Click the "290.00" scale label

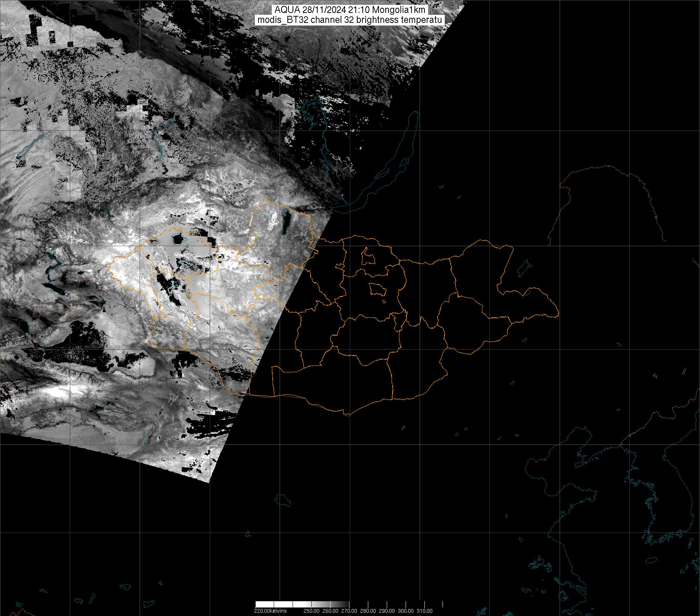(386, 611)
